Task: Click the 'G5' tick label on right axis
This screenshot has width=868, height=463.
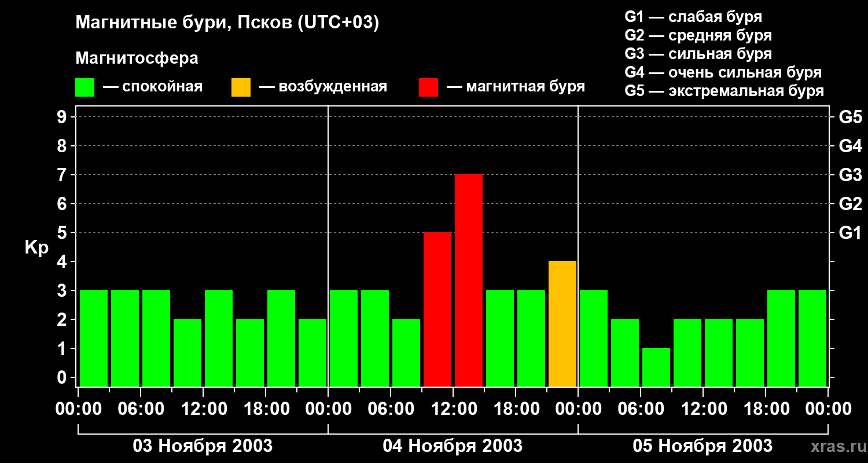Action: (x=850, y=117)
